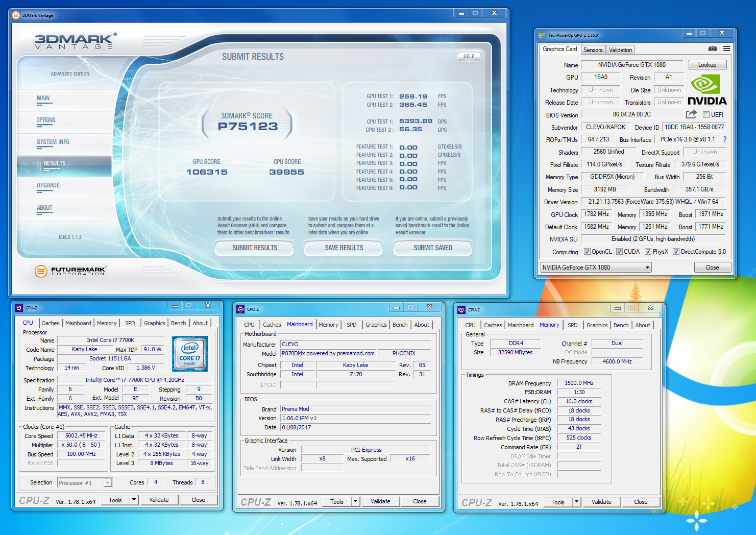Click the BIOS Version field 86.04.2A.00.2C
Viewport: 756px width, 535px height.
(x=631, y=114)
